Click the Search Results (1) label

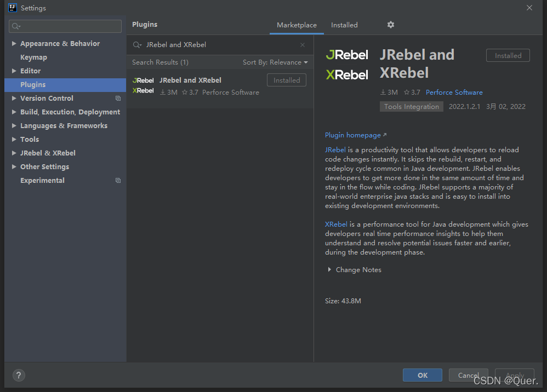[x=160, y=62]
